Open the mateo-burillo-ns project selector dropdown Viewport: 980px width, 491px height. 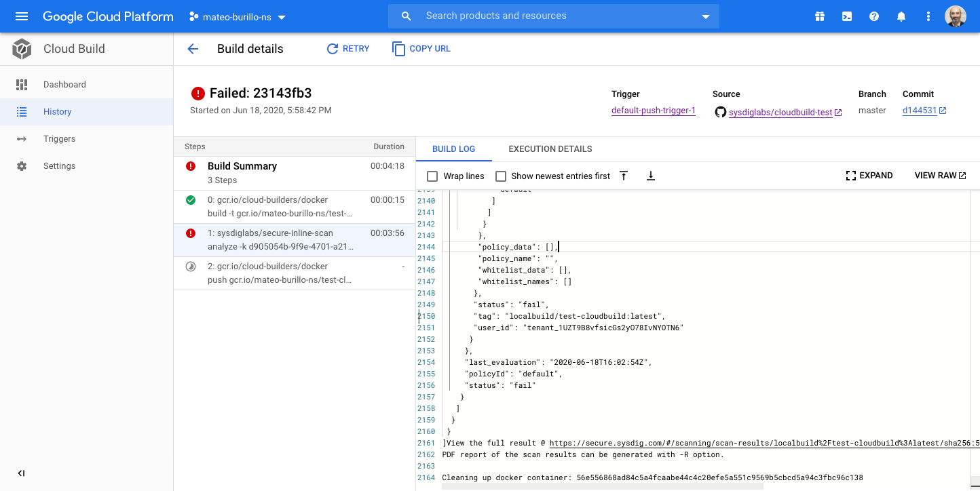238,17
